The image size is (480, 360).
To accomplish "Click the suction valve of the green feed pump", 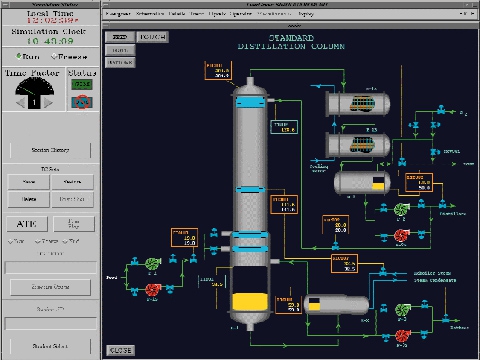I will pos(135,261).
